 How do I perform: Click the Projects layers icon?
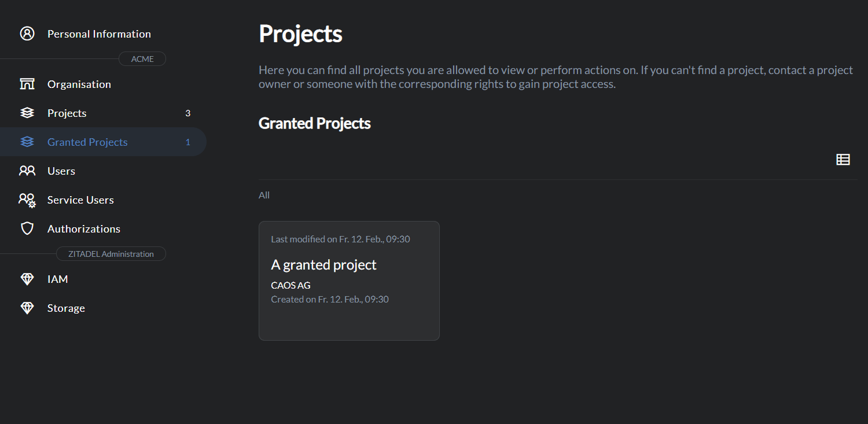click(x=27, y=113)
